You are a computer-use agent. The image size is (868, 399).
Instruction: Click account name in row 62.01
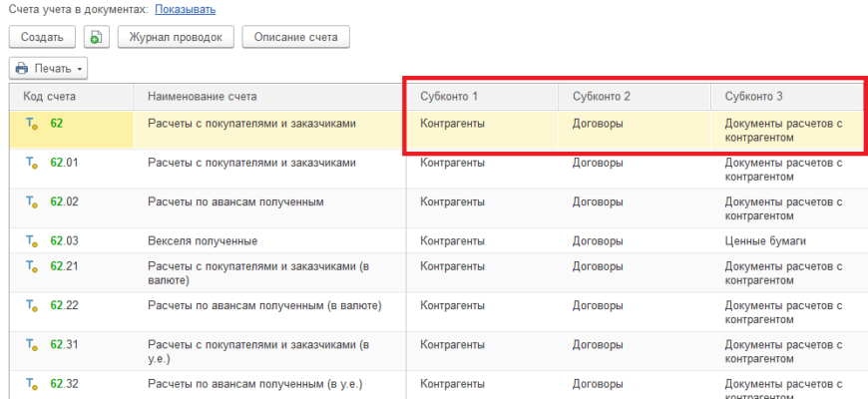[x=251, y=163]
